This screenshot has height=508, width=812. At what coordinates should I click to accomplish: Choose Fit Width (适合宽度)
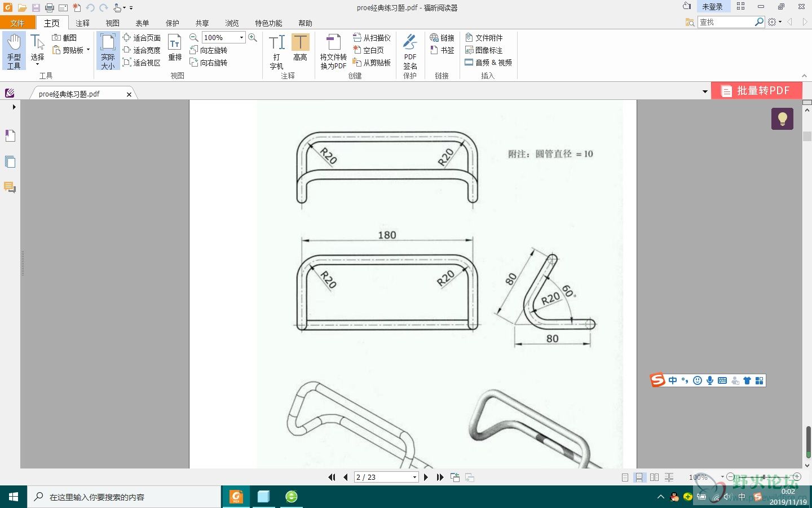tap(142, 50)
